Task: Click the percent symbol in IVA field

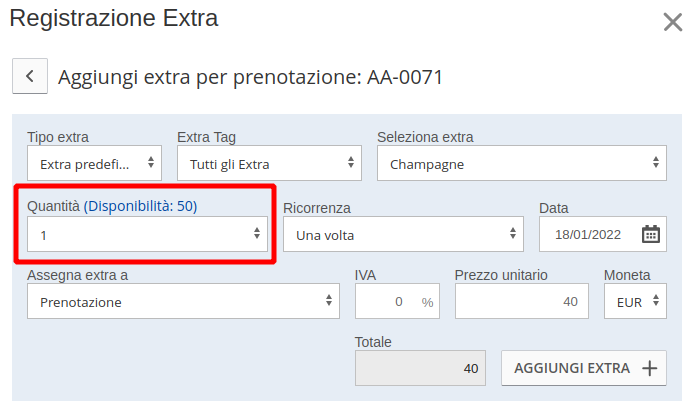Action: pyautogui.click(x=427, y=302)
